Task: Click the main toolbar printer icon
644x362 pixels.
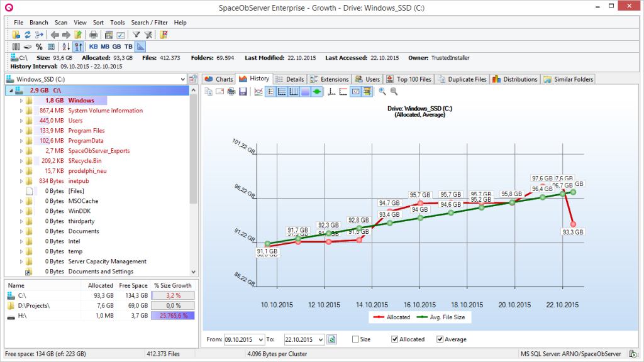Action: (94, 35)
